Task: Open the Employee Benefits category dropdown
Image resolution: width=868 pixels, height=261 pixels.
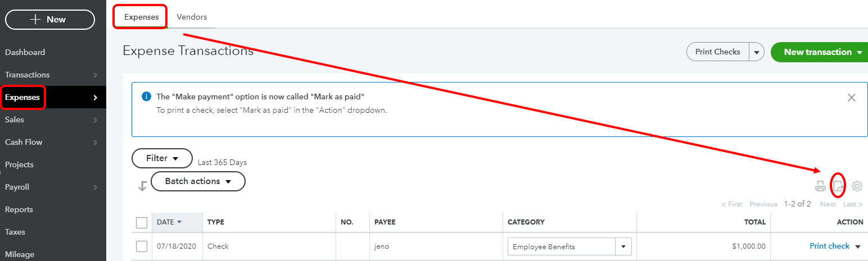Action: (x=623, y=246)
